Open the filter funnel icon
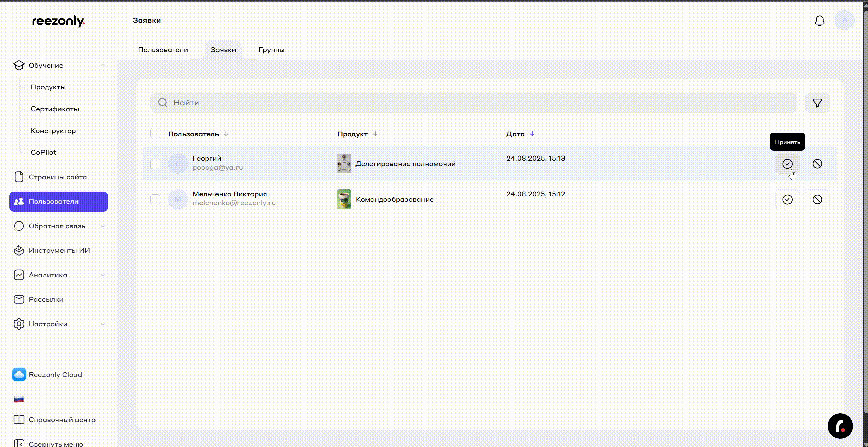This screenshot has width=868, height=447. coord(817,103)
